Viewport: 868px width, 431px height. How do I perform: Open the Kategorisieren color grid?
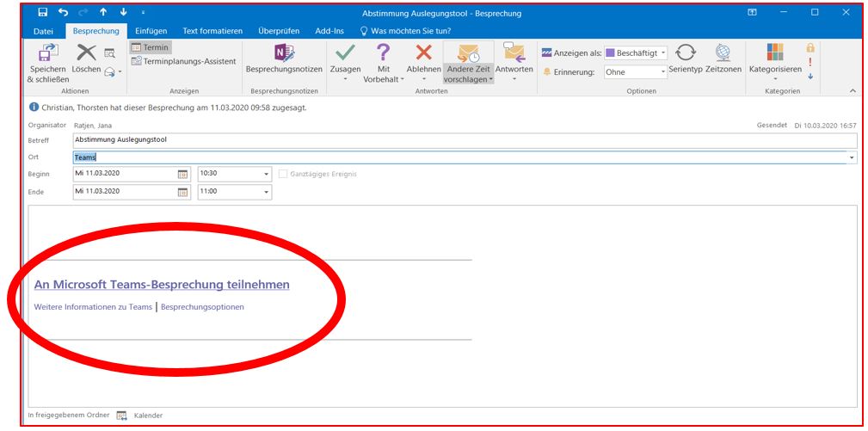point(775,52)
